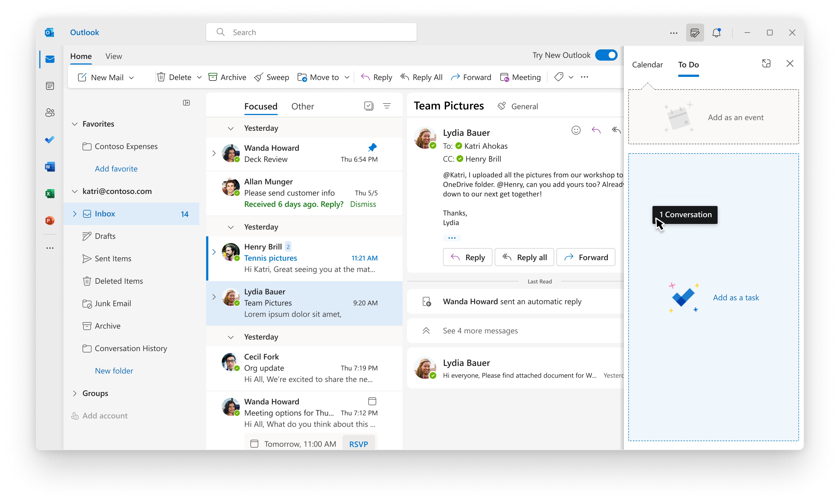Click the Search input field
The width and height of the screenshot is (840, 504).
coord(312,32)
